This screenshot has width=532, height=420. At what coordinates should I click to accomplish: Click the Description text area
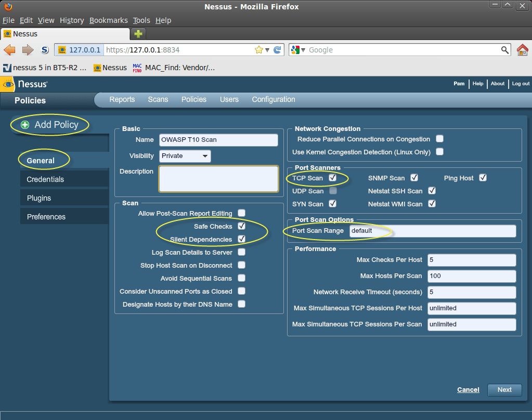click(218, 179)
